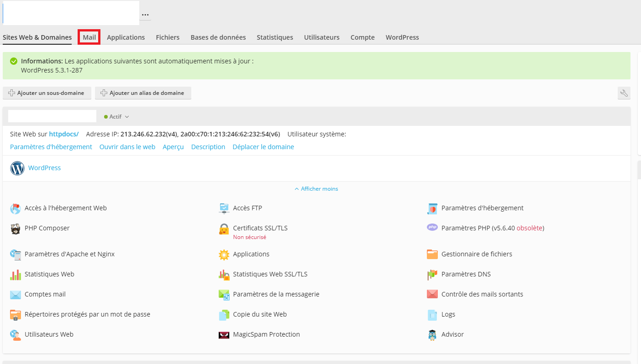Open the Paramètres d'hébergement icon in the grid
641x364 pixels.
[432, 209]
